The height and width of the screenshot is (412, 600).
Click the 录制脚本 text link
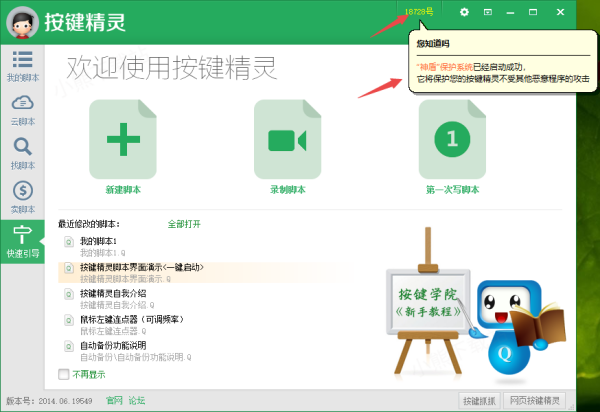click(x=288, y=190)
